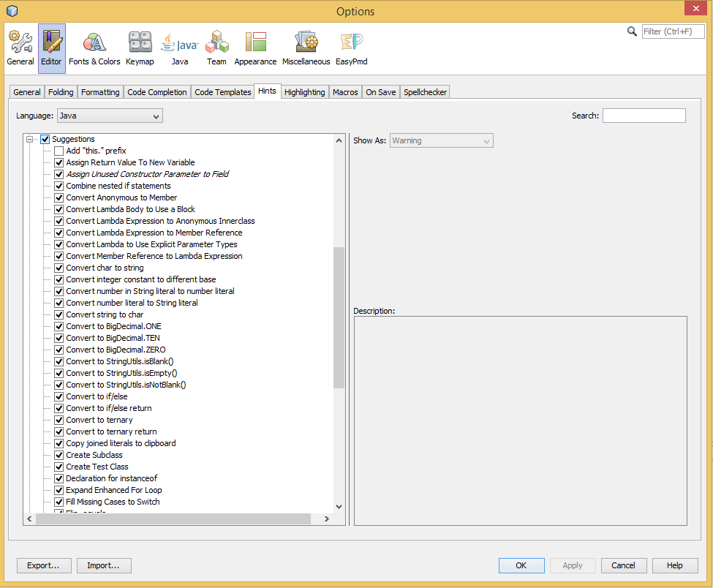Open the General options category
Image resolution: width=713 pixels, height=588 pixels.
[x=20, y=48]
